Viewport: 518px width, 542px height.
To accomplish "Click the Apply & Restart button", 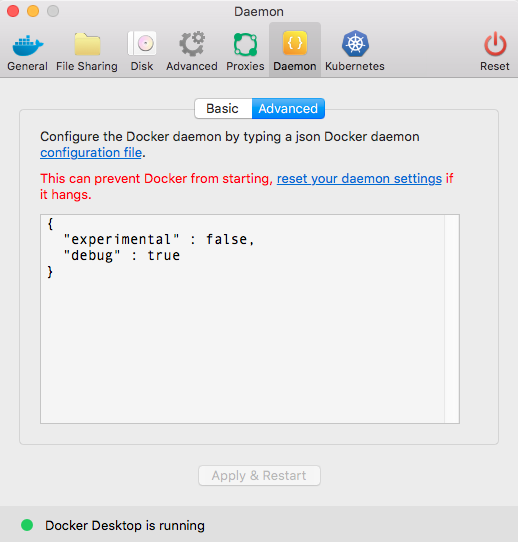I will (259, 476).
